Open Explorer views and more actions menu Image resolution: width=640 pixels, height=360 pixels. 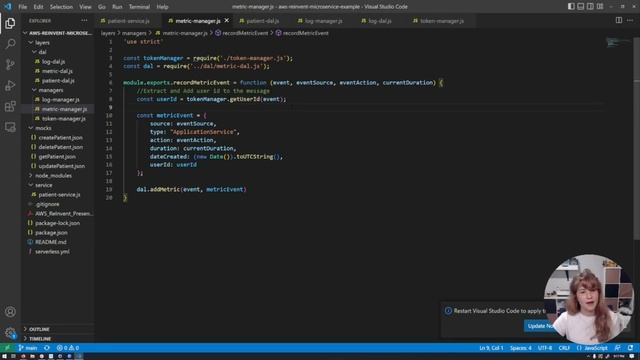tap(84, 20)
